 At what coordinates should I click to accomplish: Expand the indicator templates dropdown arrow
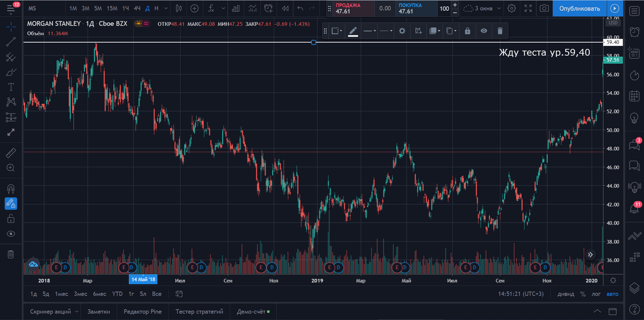click(x=223, y=9)
